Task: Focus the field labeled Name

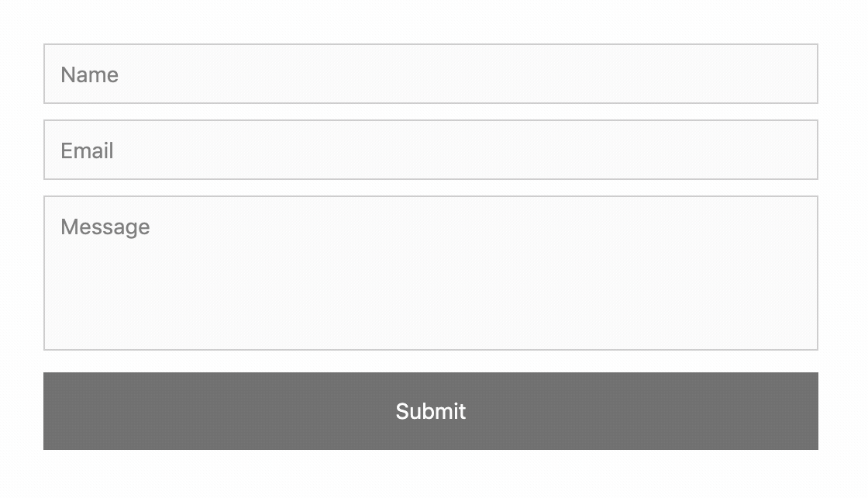Action: (431, 74)
